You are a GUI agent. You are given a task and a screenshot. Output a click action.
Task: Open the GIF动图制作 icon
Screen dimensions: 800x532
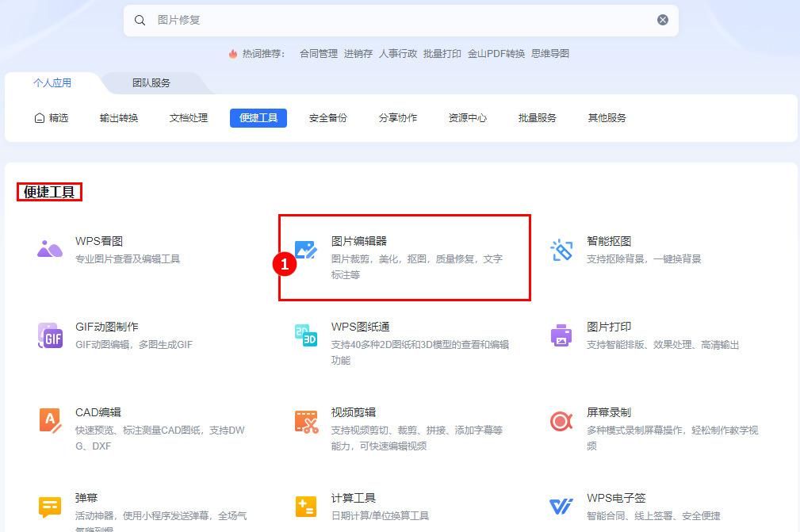click(x=50, y=335)
